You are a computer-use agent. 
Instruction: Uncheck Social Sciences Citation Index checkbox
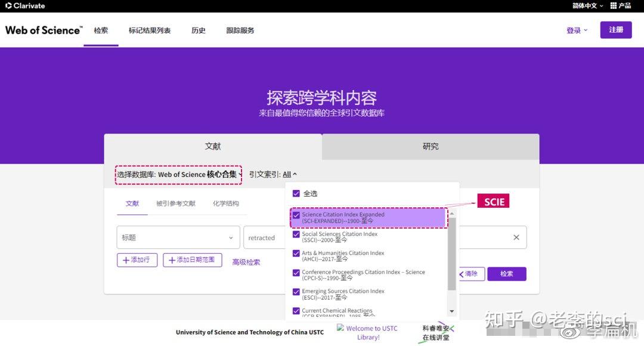click(296, 234)
